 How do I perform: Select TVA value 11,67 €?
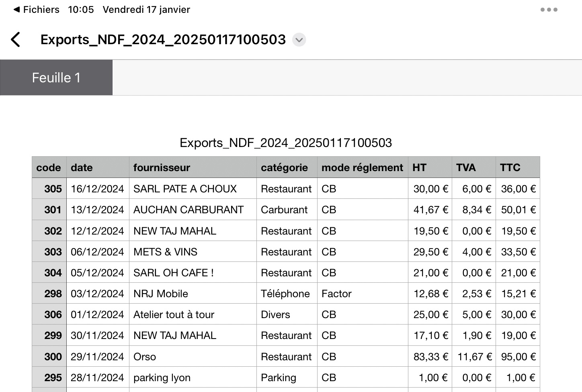tap(474, 357)
